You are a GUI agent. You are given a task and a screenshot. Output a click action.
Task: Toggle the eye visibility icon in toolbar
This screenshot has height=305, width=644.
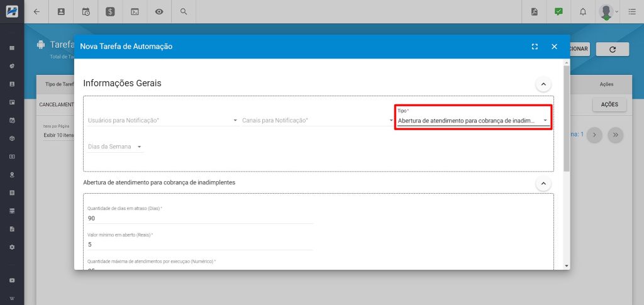pyautogui.click(x=159, y=11)
